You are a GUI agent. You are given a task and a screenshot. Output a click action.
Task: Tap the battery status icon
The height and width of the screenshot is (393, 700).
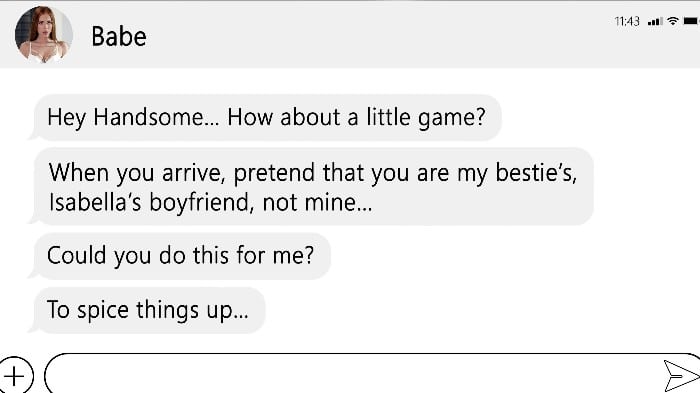pos(691,21)
